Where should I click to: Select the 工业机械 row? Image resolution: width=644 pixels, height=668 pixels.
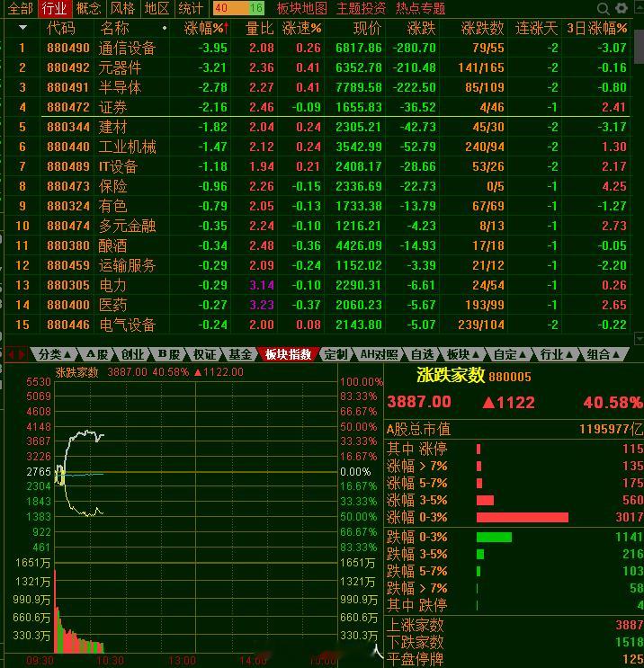tap(318, 147)
